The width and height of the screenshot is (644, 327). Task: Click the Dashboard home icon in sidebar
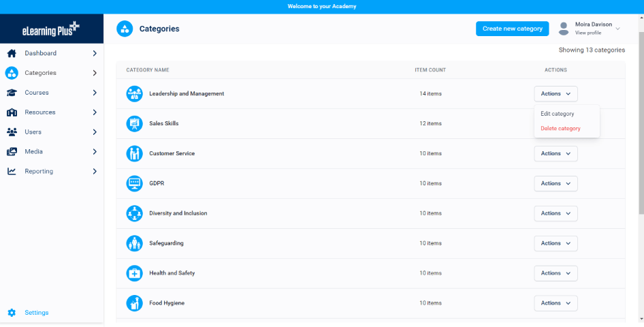[12, 53]
